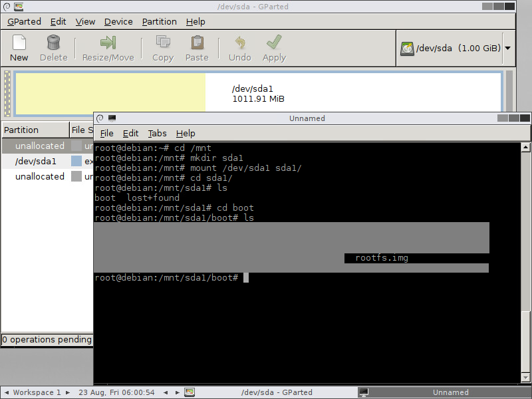This screenshot has width=532, height=399.
Task: Click the left handle of the disk graphic
Action: click(7, 94)
